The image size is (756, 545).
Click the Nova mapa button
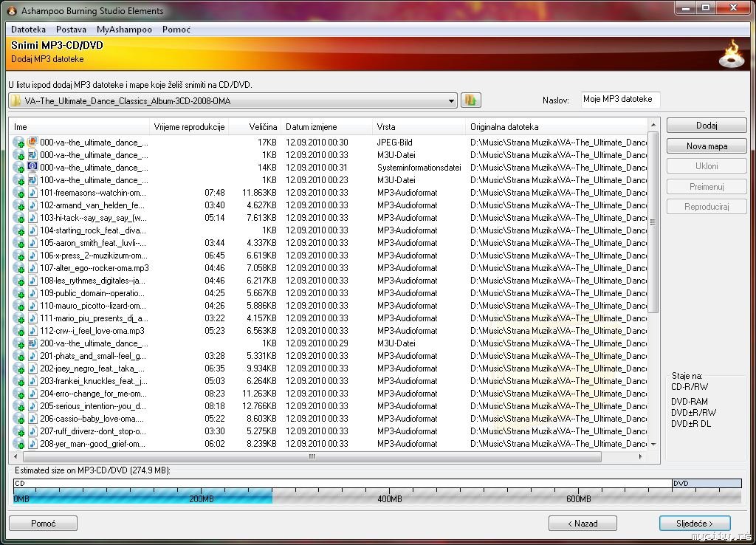707,145
